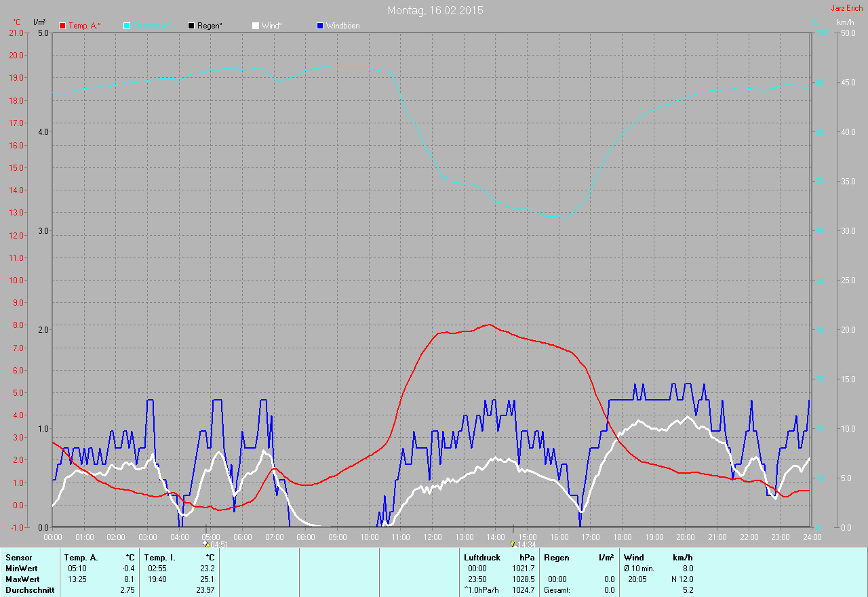This screenshot has height=597, width=868.
Task: Click the 'Sensor' table header
Action: coord(19,558)
